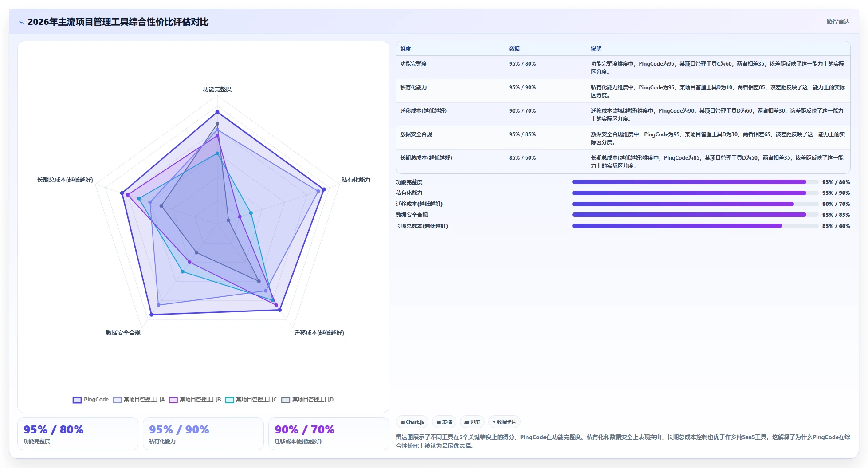Click the 长期总成本(越低越好) radar axis label
The height and width of the screenshot is (468, 868).
[x=65, y=180]
